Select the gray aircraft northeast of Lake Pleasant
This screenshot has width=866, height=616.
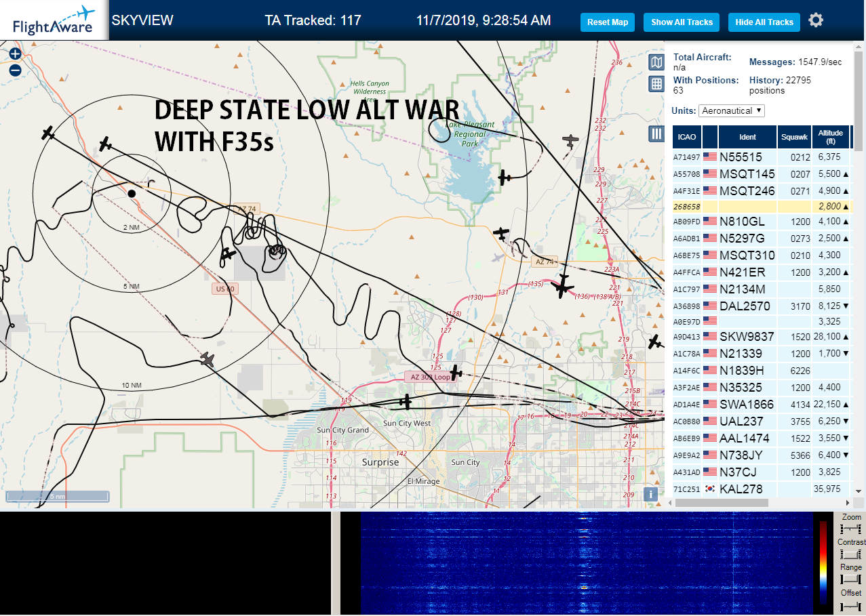click(x=572, y=141)
